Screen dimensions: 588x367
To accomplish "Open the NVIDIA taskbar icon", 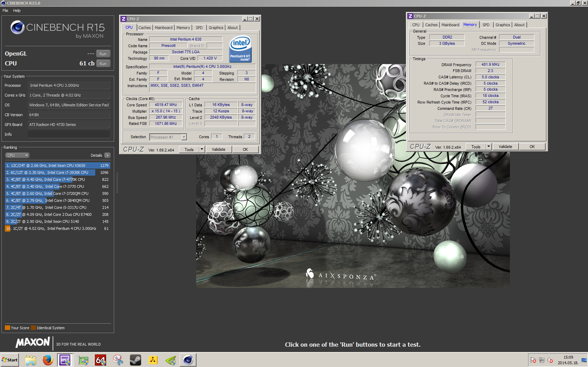I will point(171,360).
